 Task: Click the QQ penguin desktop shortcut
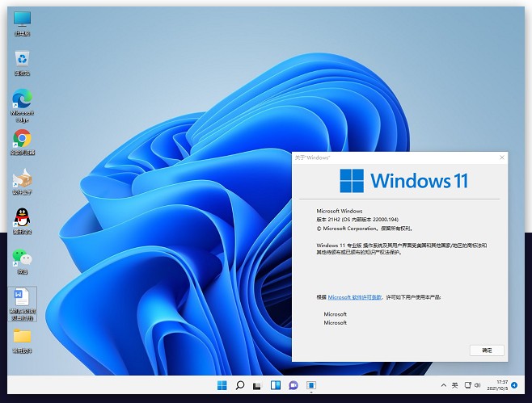[22, 218]
